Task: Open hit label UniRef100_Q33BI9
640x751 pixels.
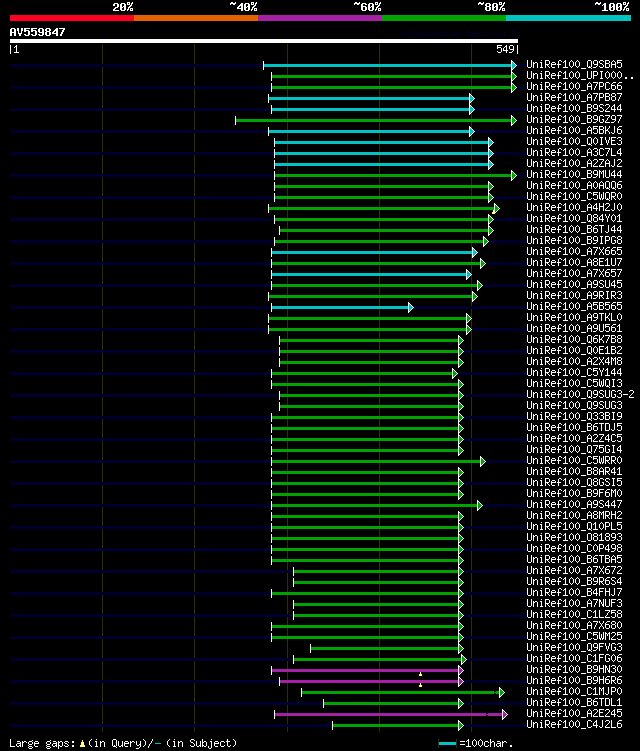Action: tap(574, 417)
